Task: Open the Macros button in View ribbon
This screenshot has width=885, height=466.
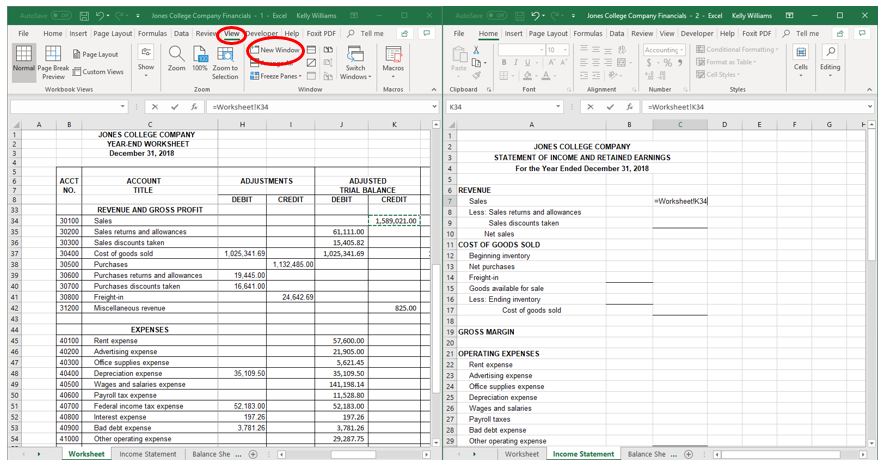Action: tap(393, 59)
